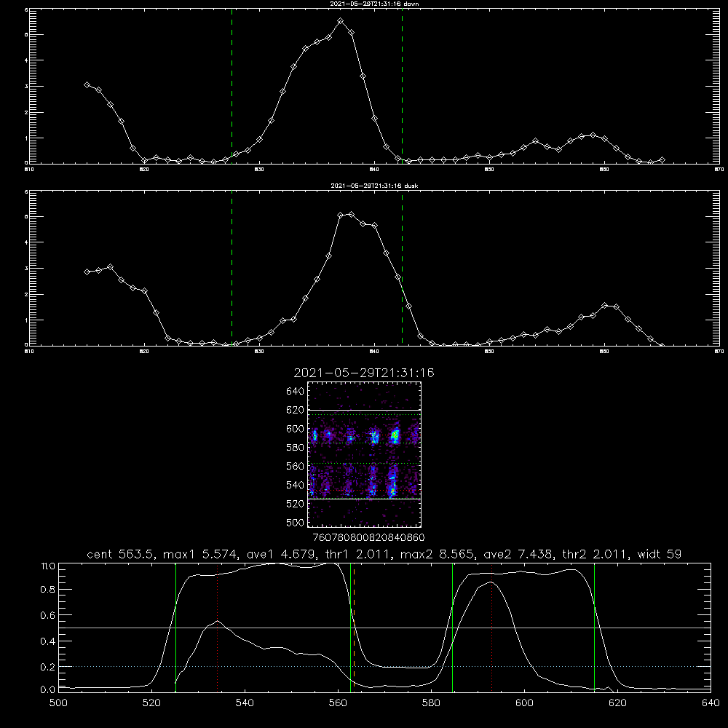Click green dashed line near 828 in dusk plot

click(x=232, y=268)
